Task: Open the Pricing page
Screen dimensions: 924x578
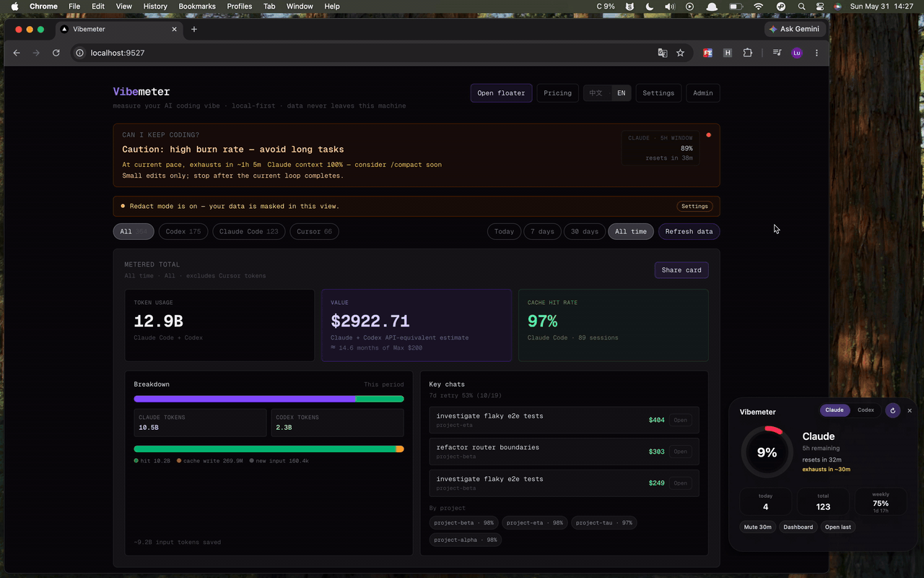Action: [557, 93]
